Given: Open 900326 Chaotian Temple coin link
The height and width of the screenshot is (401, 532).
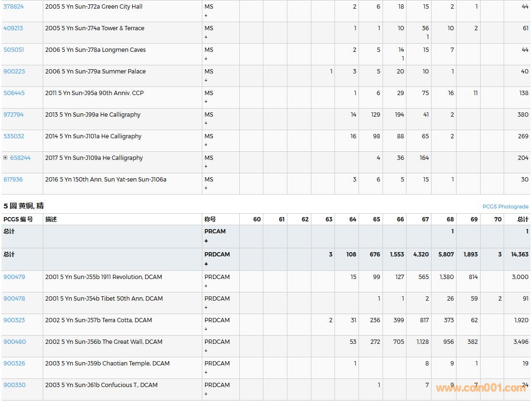Looking at the screenshot, I should click(14, 364).
